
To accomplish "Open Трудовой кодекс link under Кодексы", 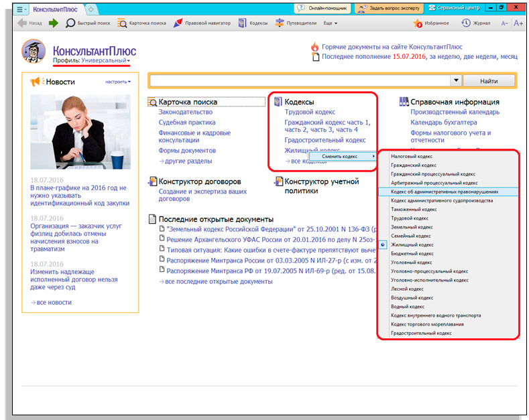I will click(x=310, y=112).
